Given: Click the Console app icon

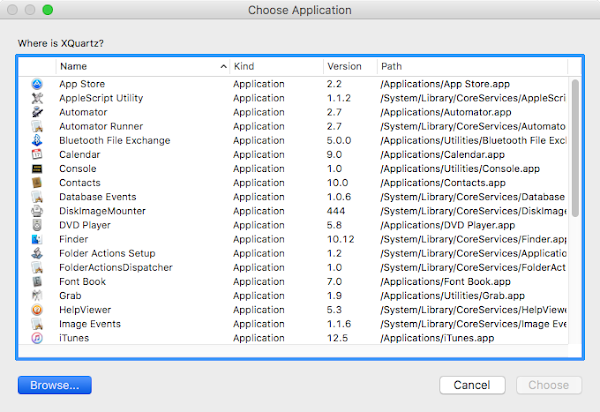Looking at the screenshot, I should tap(37, 169).
